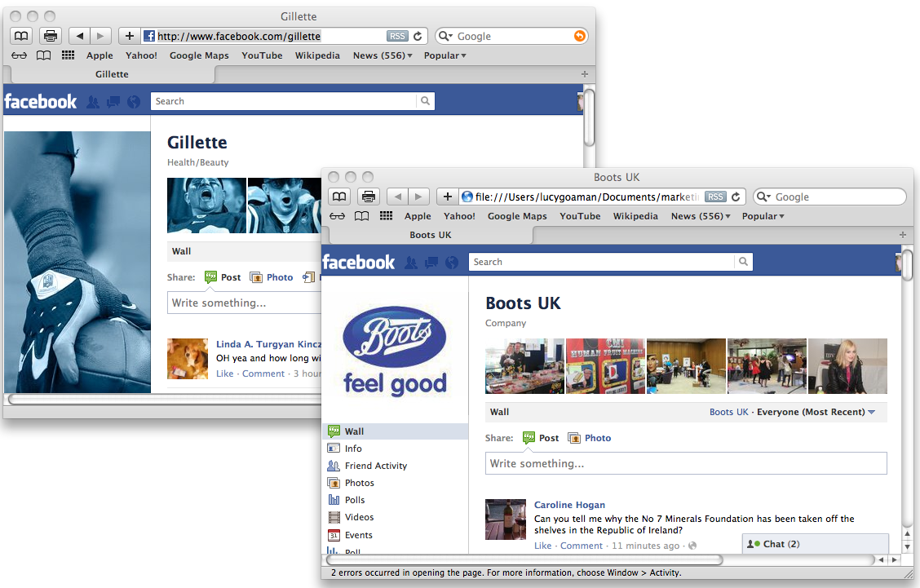This screenshot has height=588, width=920.
Task: Open Google search engine menu in Boots UK window
Action: click(764, 197)
